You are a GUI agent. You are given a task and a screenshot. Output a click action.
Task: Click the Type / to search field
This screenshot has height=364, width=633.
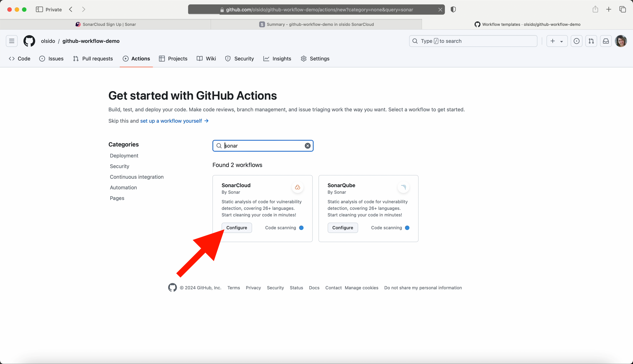click(473, 41)
